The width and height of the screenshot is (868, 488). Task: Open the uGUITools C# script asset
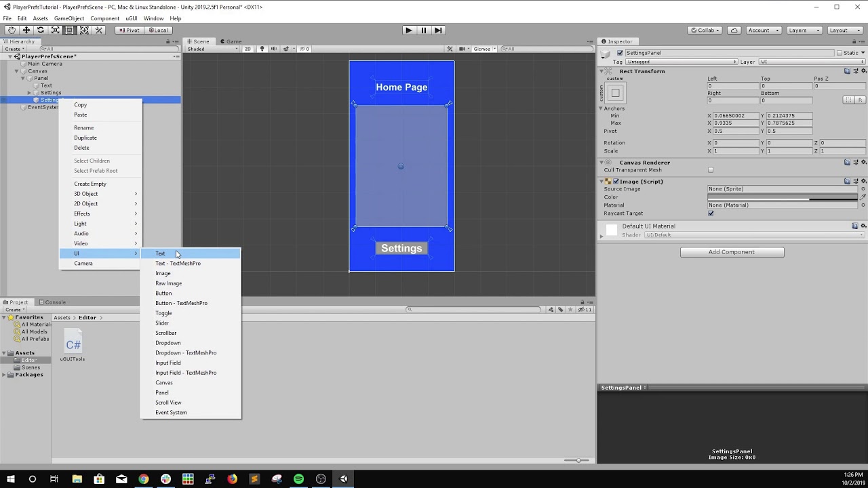tap(73, 344)
